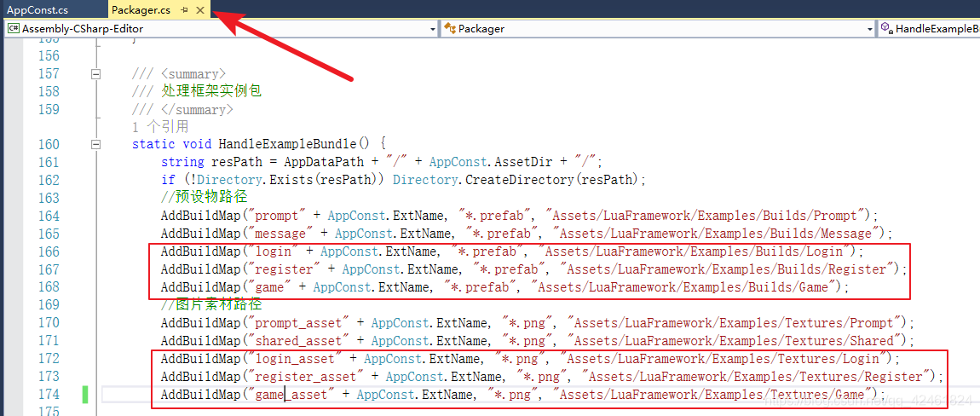Select the Packager.cs tab
The height and width of the screenshot is (416, 980).
coord(141,10)
